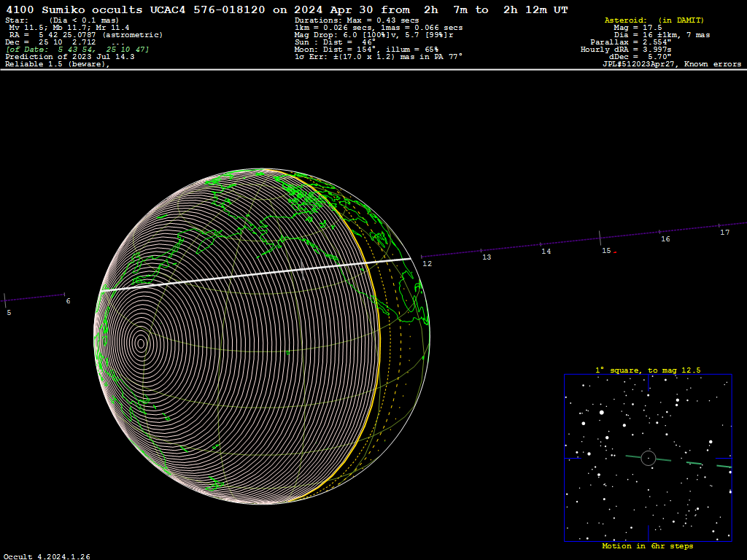Click the circled target star in the star chart

point(649,458)
